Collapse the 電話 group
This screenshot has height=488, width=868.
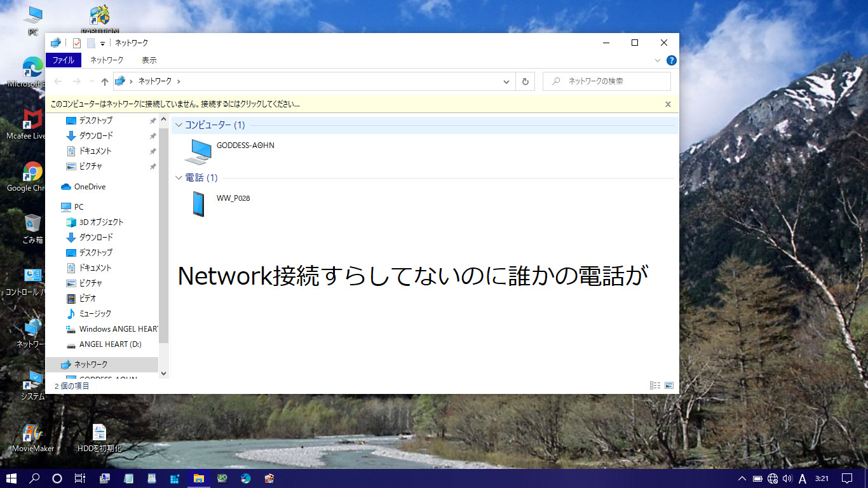point(179,178)
